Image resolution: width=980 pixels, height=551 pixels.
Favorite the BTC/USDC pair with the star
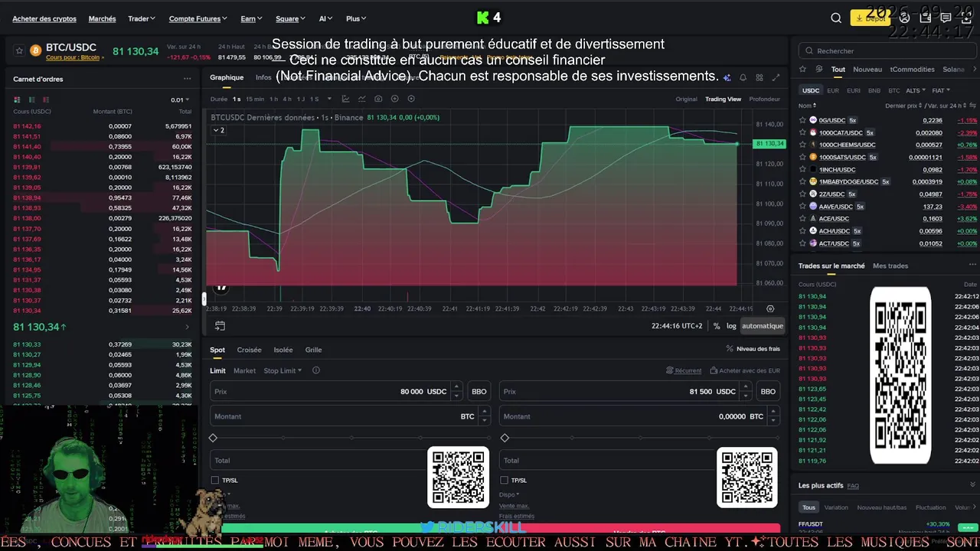[19, 51]
